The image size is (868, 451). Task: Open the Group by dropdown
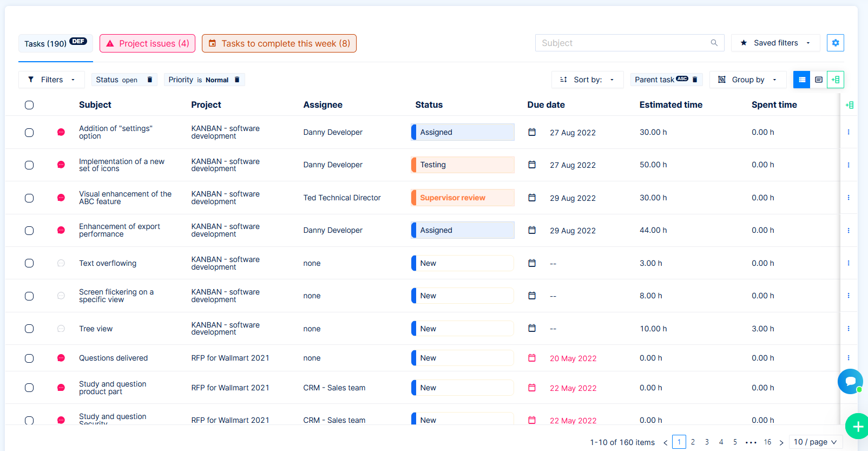coord(747,80)
